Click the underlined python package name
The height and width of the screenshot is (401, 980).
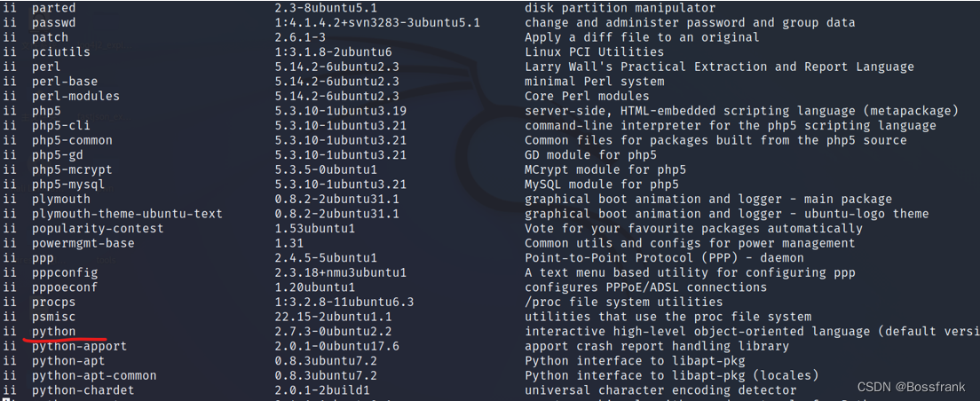(54, 332)
